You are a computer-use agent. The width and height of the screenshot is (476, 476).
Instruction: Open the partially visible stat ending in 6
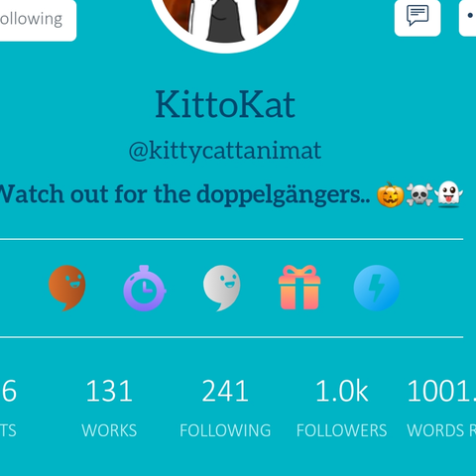(9, 409)
